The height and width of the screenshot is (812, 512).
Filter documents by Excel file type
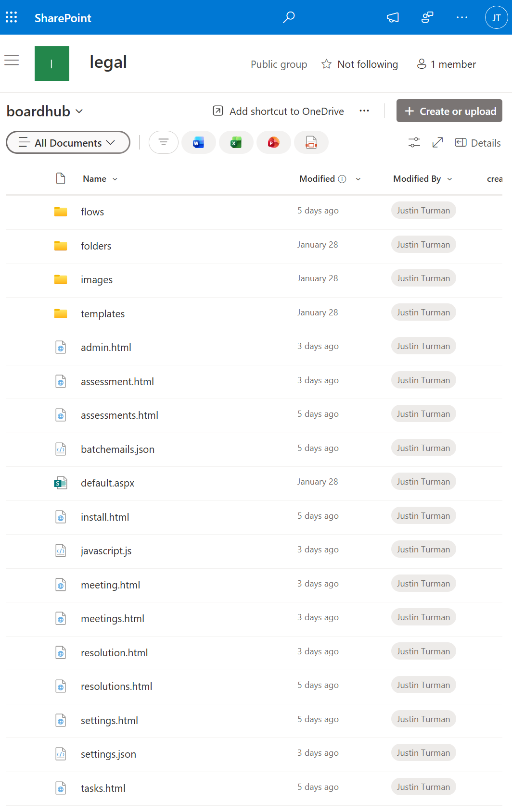pos(236,143)
